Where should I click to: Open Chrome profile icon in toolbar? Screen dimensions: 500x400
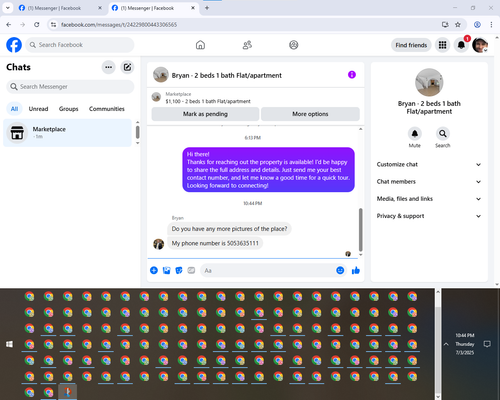click(477, 25)
